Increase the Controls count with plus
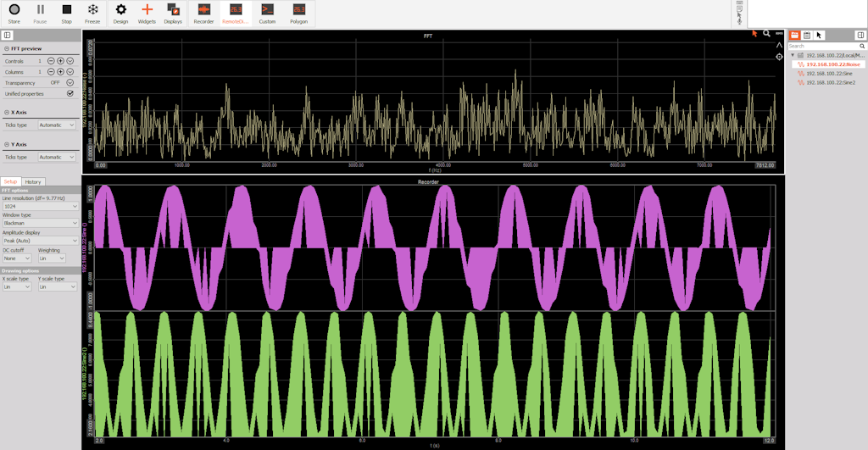This screenshot has height=450, width=868. coord(60,61)
